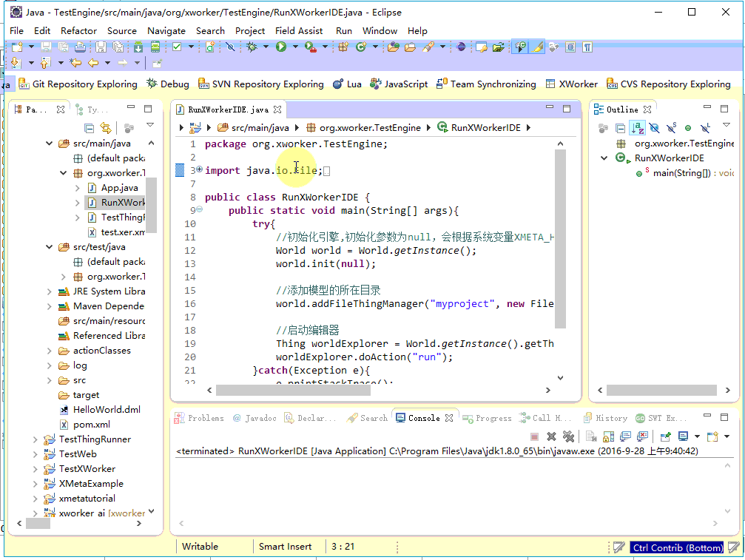Screen dimensions: 745x560
Task: Open the Android SDK Manager toolbar icon
Action: tap(138, 47)
